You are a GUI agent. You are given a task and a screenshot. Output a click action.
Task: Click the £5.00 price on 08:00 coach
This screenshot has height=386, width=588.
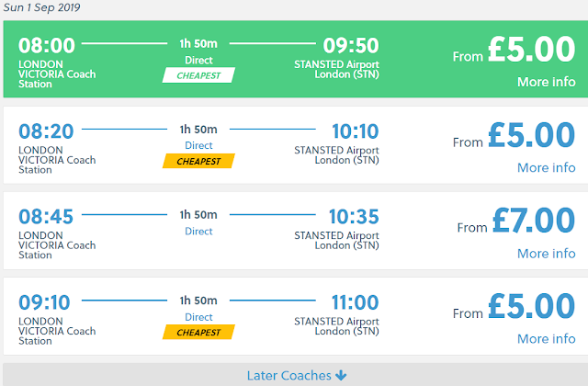[533, 50]
